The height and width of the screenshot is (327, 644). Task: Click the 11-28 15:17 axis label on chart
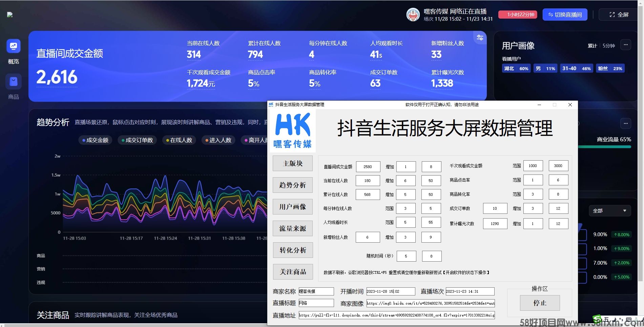click(131, 238)
